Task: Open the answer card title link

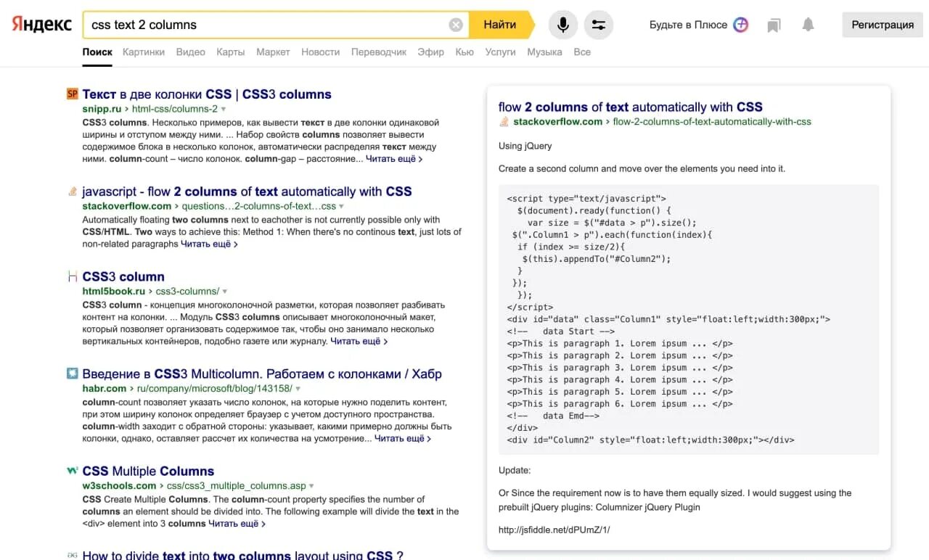Action: pyautogui.click(x=631, y=107)
